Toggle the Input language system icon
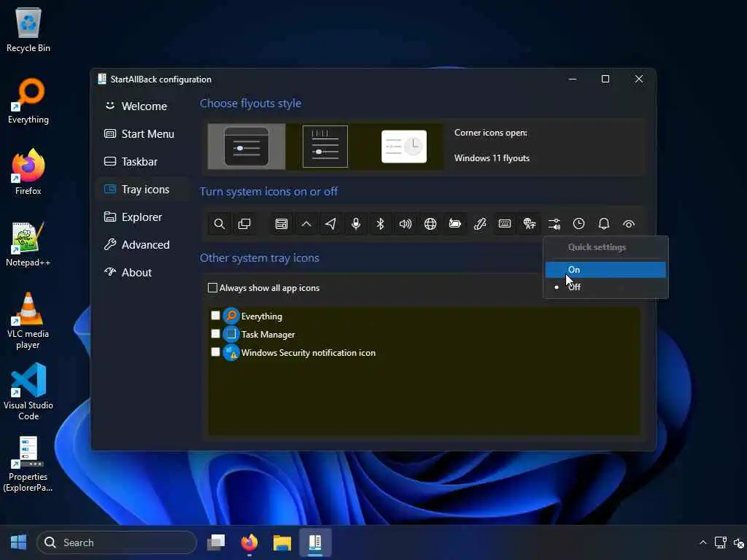This screenshot has width=747, height=560. pyautogui.click(x=530, y=224)
